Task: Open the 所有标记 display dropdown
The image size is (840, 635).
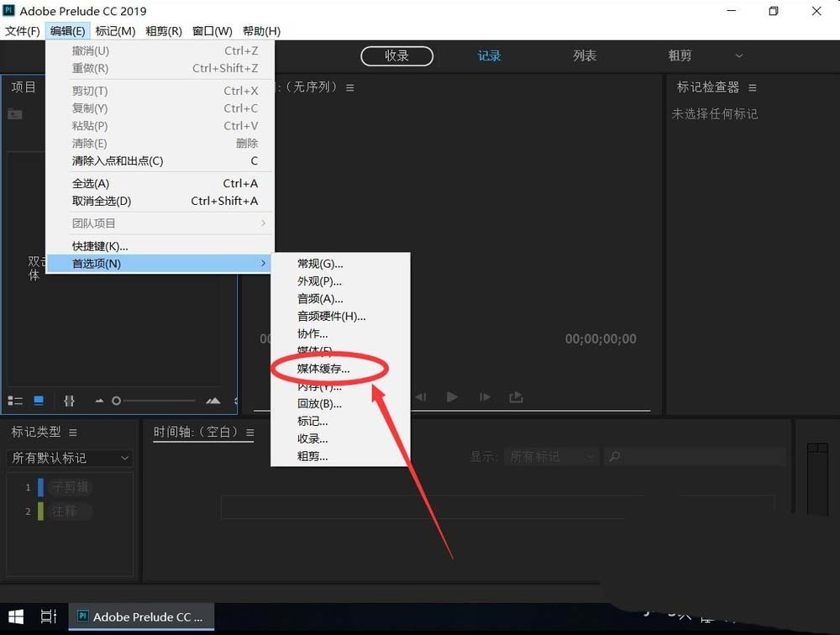Action: [x=551, y=457]
